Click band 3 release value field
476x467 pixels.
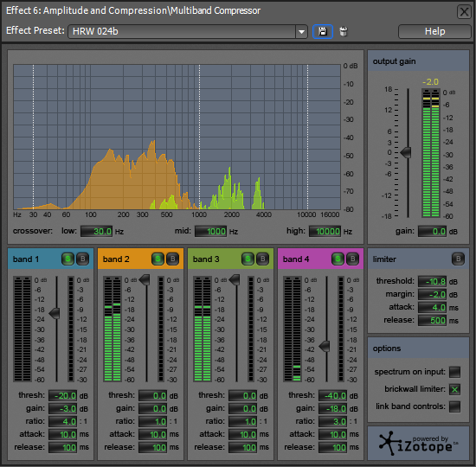pos(242,447)
